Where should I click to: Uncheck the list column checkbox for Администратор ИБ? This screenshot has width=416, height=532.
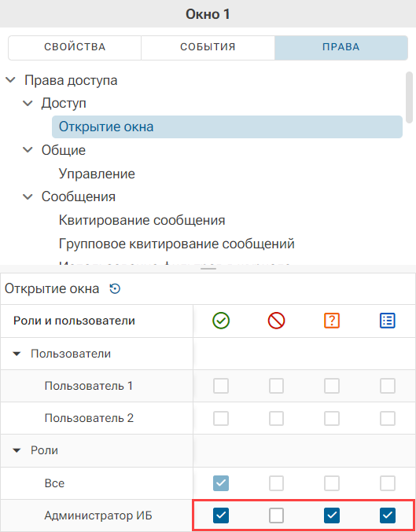(x=388, y=515)
